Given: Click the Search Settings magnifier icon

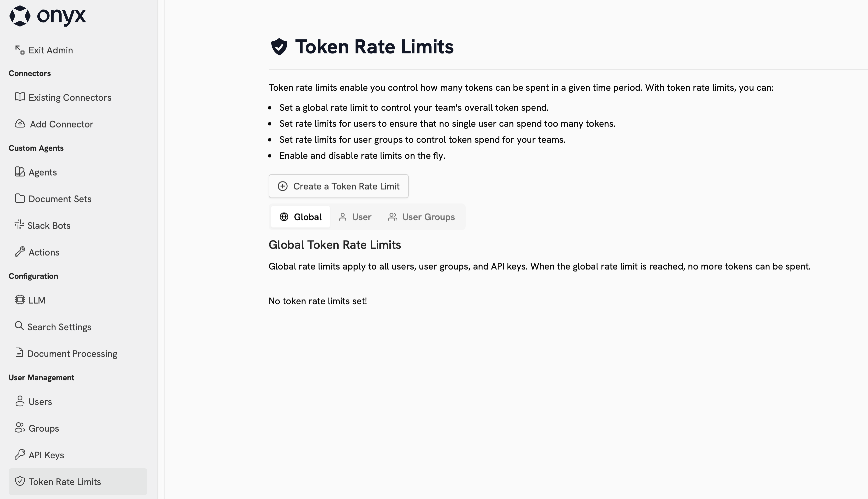Looking at the screenshot, I should pos(19,326).
